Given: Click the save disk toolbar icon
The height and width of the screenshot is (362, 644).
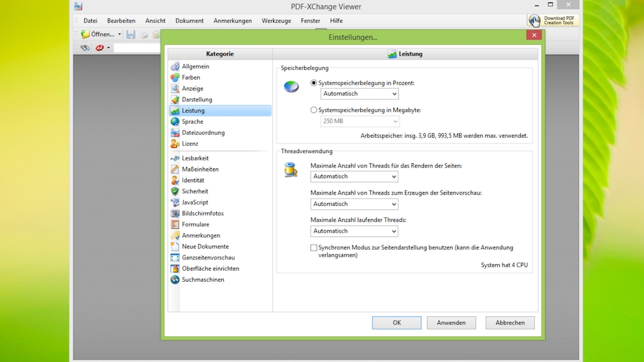Looking at the screenshot, I should pyautogui.click(x=131, y=34).
